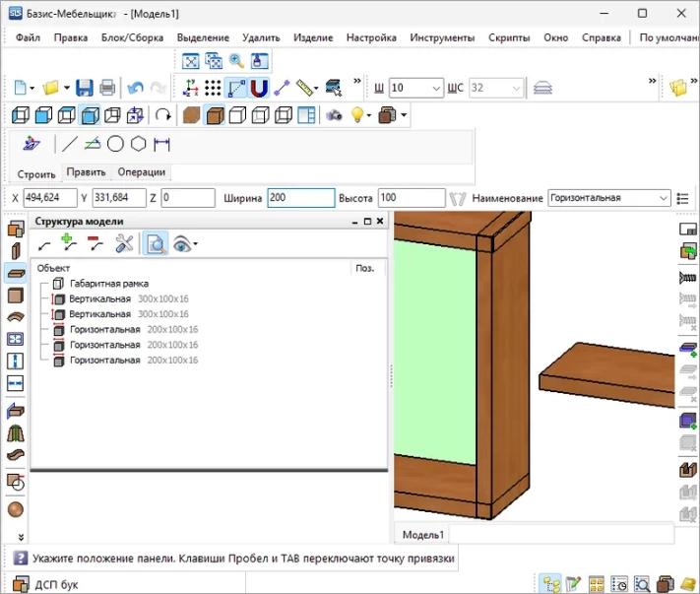
Task: Open the Правка menu
Action: 71,37
